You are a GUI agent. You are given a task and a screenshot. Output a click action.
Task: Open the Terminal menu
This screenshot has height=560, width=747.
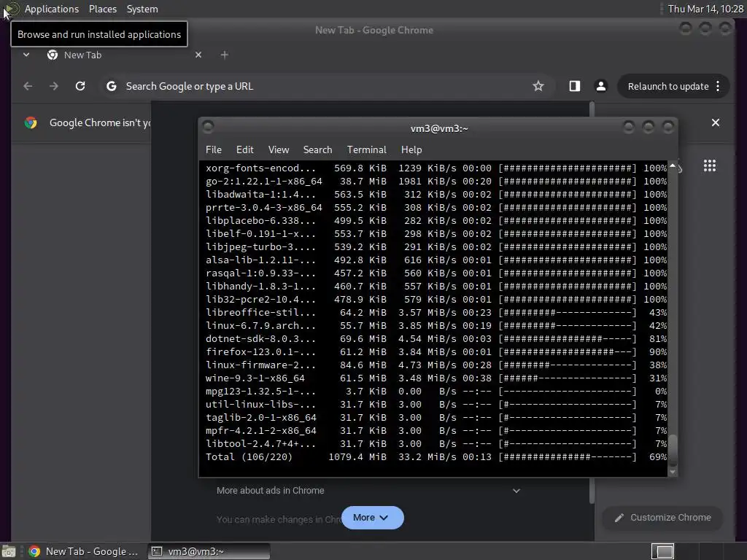(367, 149)
